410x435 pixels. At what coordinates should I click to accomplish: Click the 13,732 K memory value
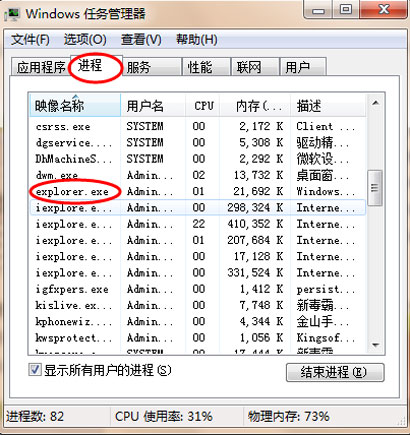(258, 175)
